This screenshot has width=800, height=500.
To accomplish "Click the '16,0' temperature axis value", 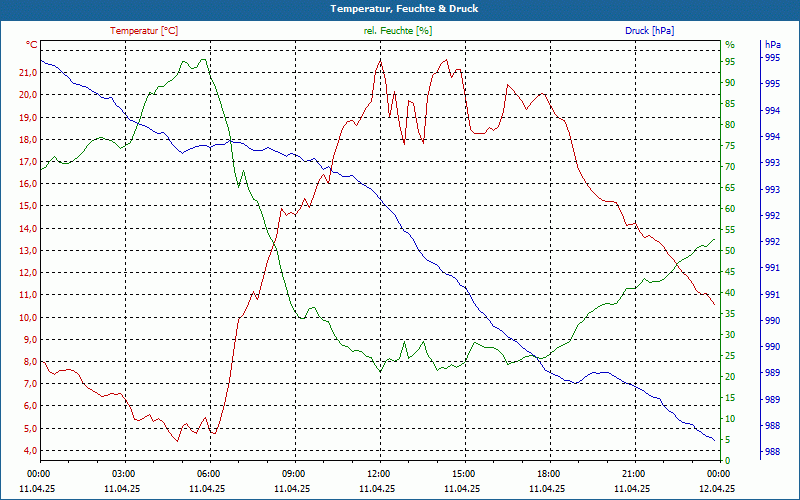I will coord(28,184).
